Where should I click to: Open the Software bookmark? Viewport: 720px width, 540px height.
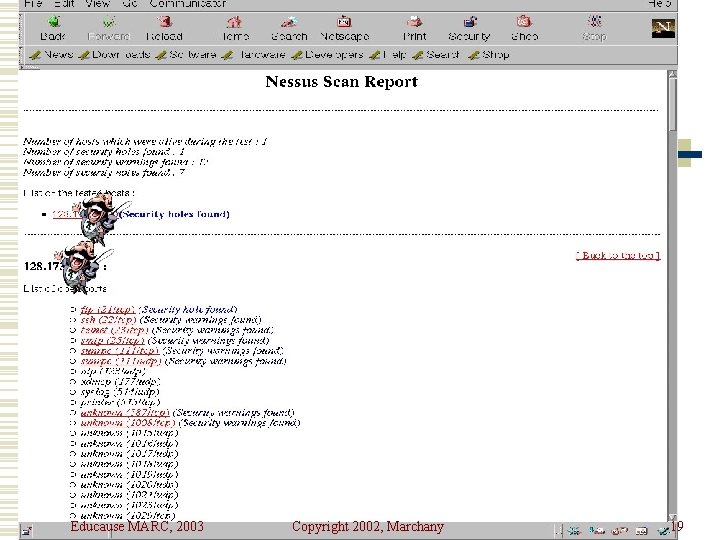186,55
